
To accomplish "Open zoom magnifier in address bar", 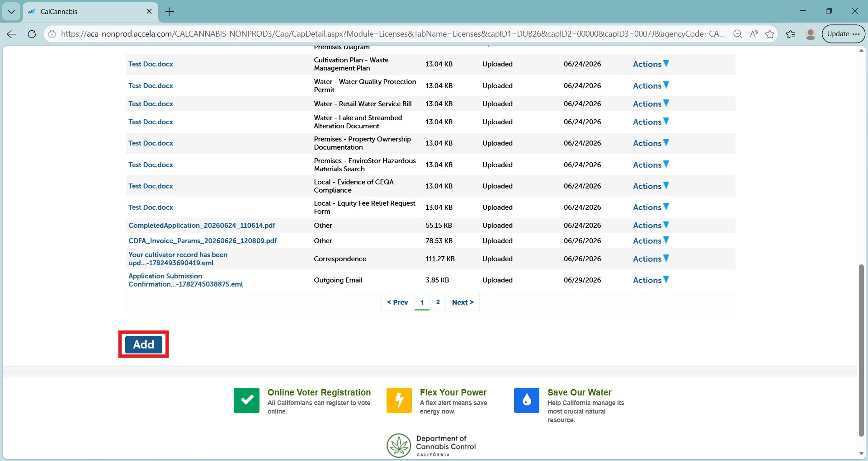I will pos(737,34).
